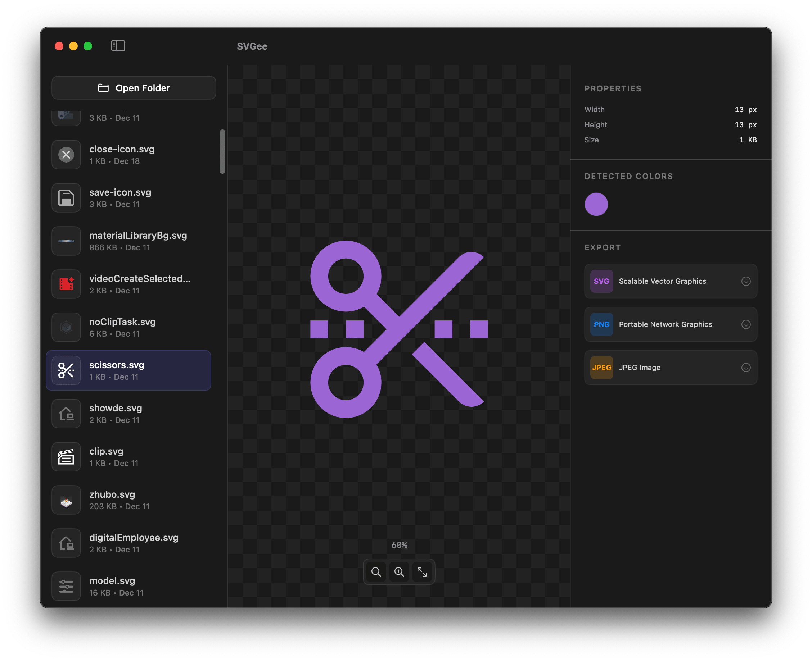Select clip.svg in the sidebar

pyautogui.click(x=130, y=456)
